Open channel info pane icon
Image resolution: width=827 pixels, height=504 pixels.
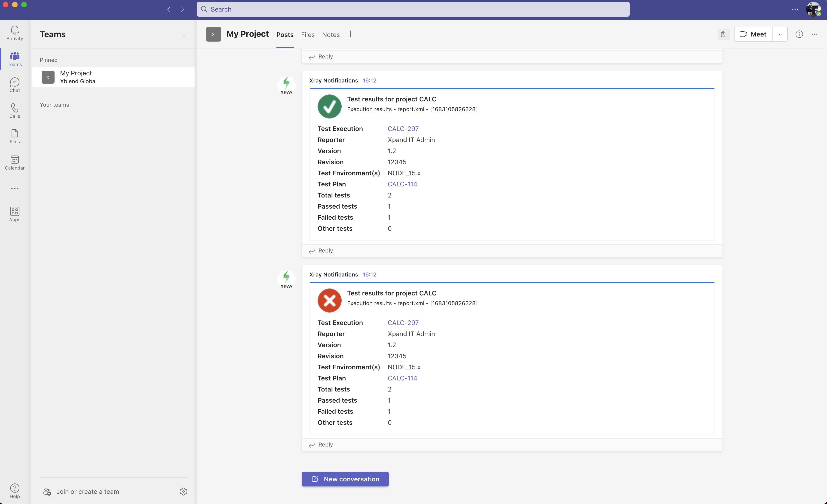pos(799,34)
